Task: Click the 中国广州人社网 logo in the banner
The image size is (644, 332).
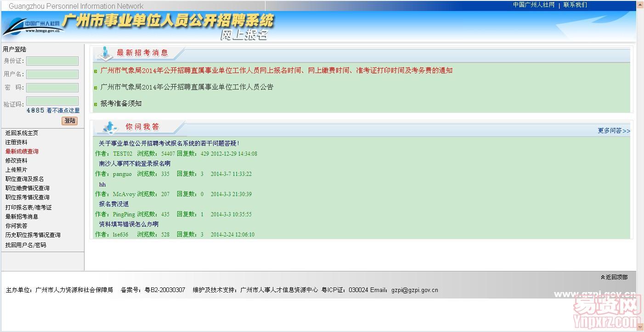Action: pos(32,26)
